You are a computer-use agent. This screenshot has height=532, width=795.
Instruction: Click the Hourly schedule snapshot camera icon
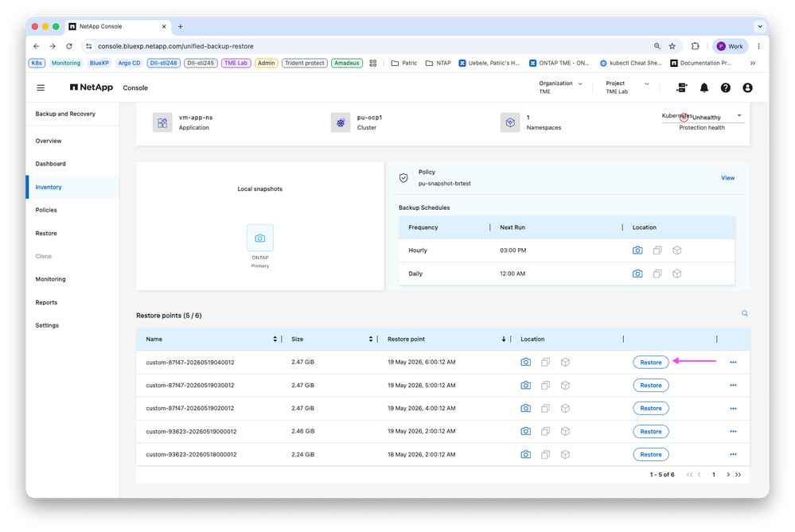pyautogui.click(x=637, y=250)
